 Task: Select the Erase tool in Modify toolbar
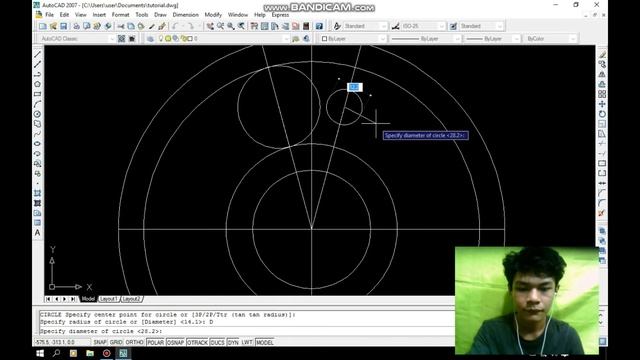tap(602, 54)
